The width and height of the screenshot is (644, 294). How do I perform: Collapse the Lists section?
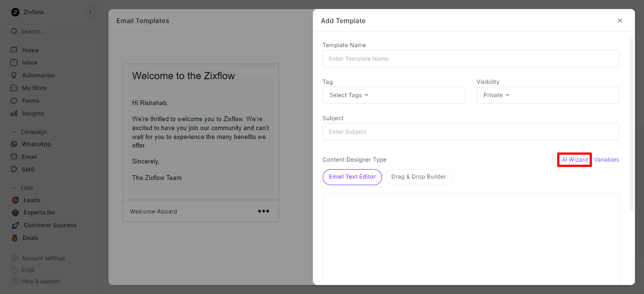click(14, 188)
